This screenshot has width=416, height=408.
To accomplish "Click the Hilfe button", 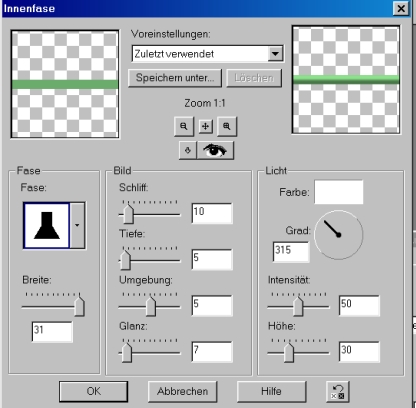I will coord(271,391).
